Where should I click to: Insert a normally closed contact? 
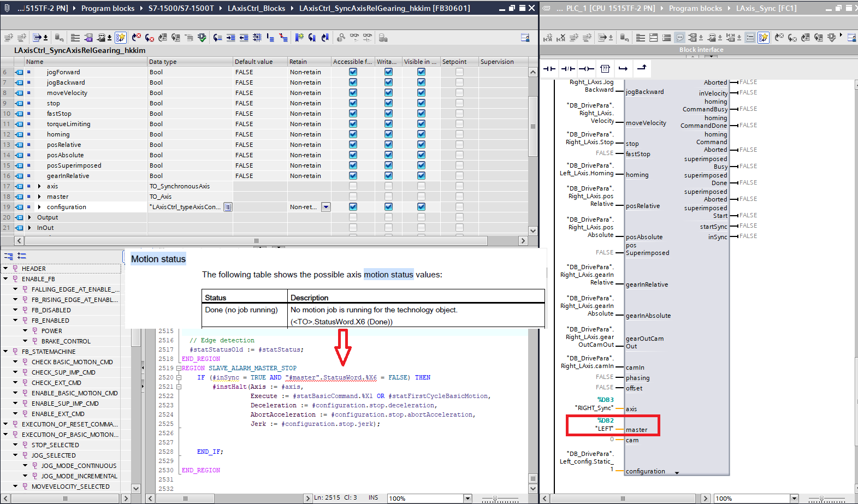pos(568,68)
